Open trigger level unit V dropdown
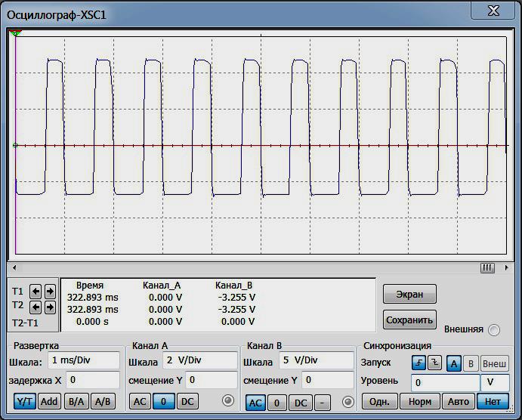This screenshot has width=522, height=420. (x=495, y=383)
